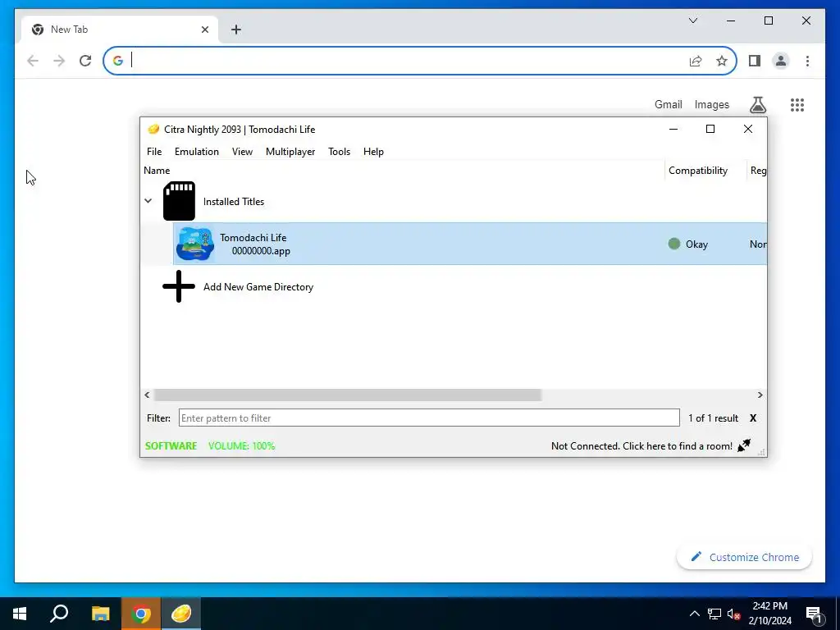Click the game list scroll right arrow
The image size is (840, 630).
pyautogui.click(x=760, y=395)
